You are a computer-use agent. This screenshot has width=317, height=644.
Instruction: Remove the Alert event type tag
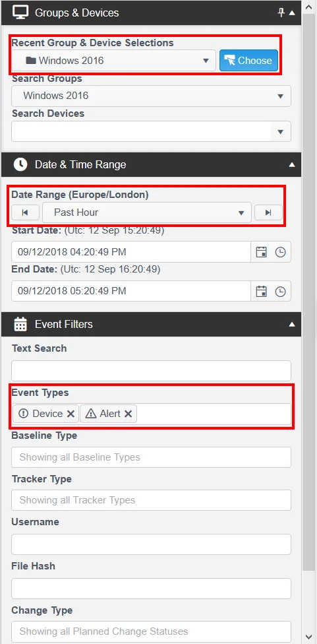pyautogui.click(x=128, y=414)
